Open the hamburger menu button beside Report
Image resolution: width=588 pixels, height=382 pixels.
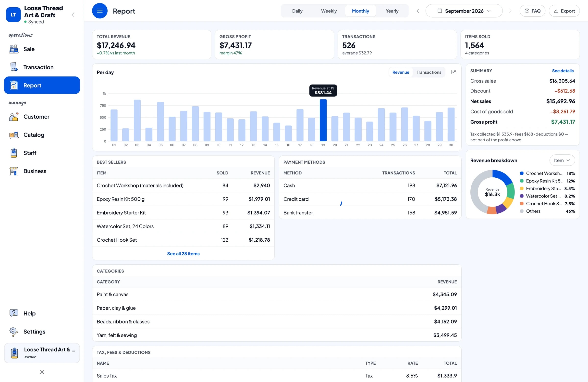point(99,11)
